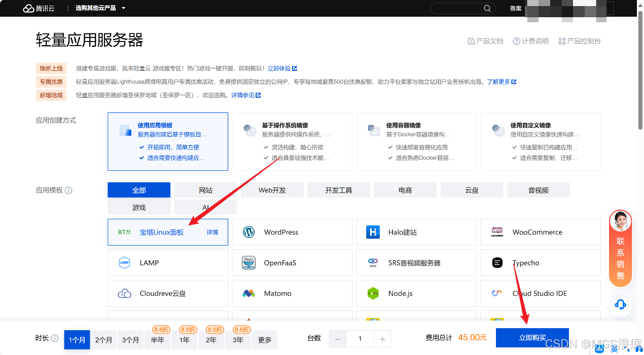Click the search magnifier icon

(x=487, y=8)
